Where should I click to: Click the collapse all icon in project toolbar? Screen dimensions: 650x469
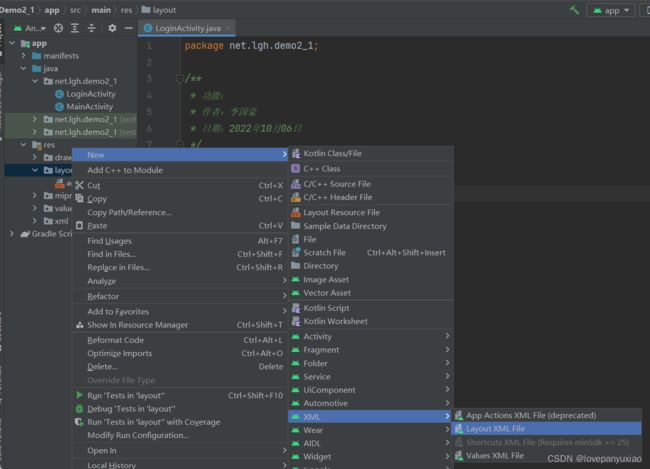point(92,28)
